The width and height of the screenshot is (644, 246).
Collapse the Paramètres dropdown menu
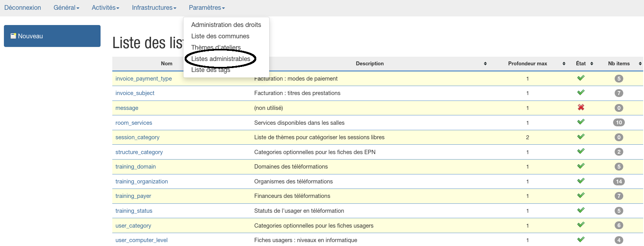(207, 8)
